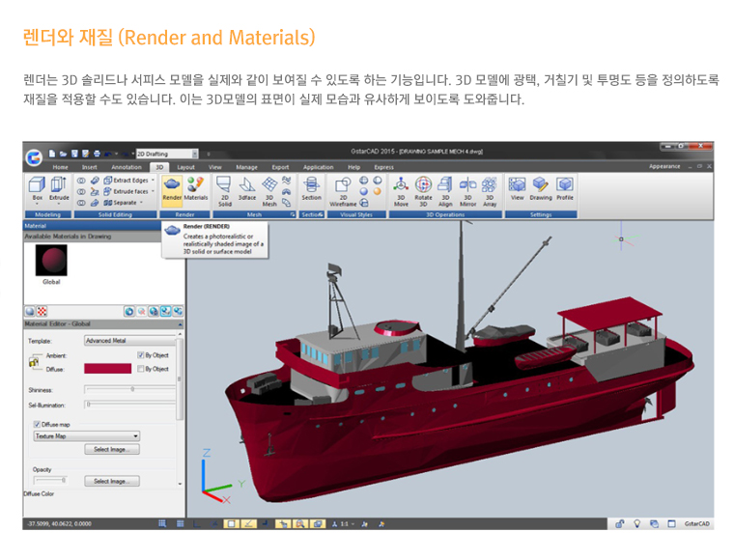This screenshot has height=560, width=734.
Task: Toggle Ambient By Object checkbox
Action: click(x=141, y=355)
